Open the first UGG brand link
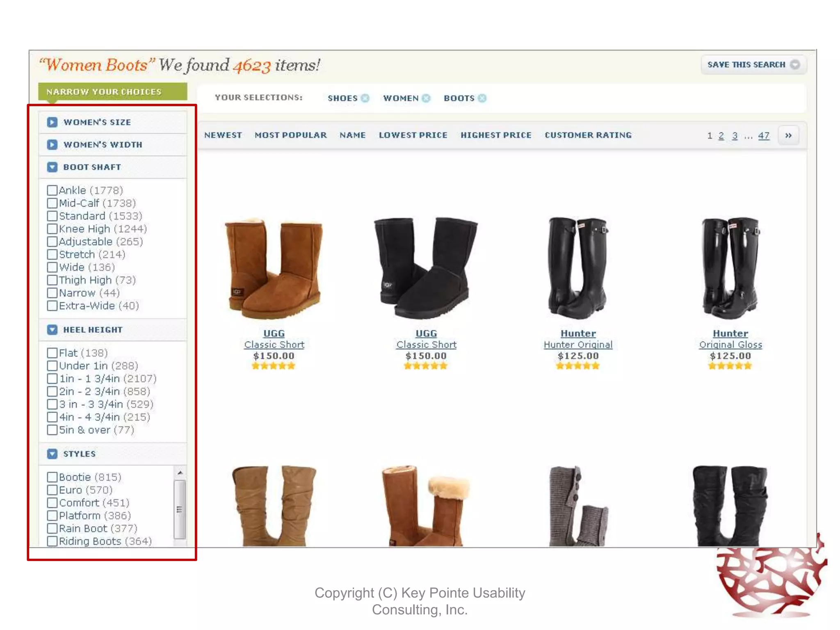 point(274,333)
